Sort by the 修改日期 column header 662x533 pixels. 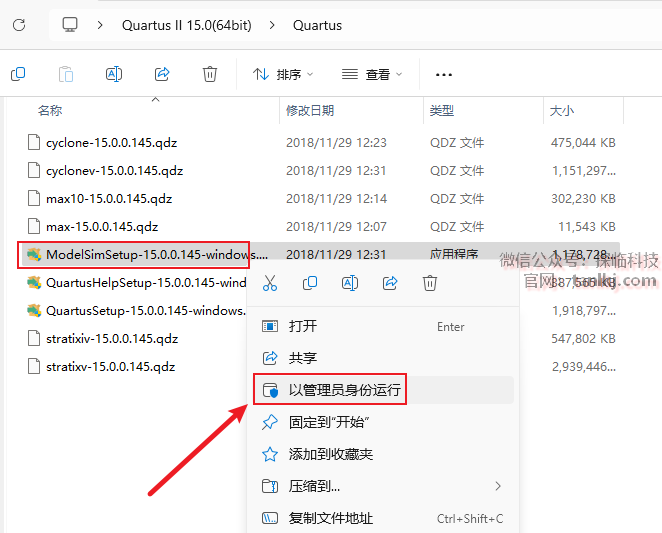click(x=310, y=111)
